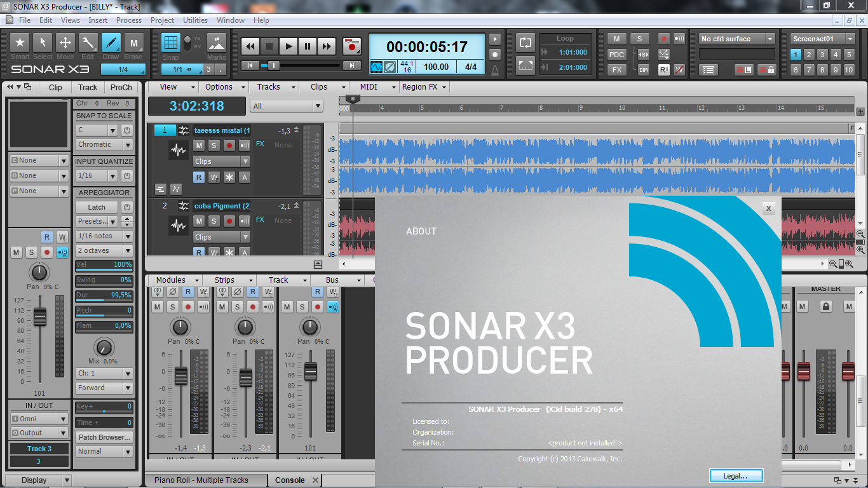This screenshot has height=488, width=868.
Task: Choose the Select tool in the toolbar
Action: (x=43, y=43)
